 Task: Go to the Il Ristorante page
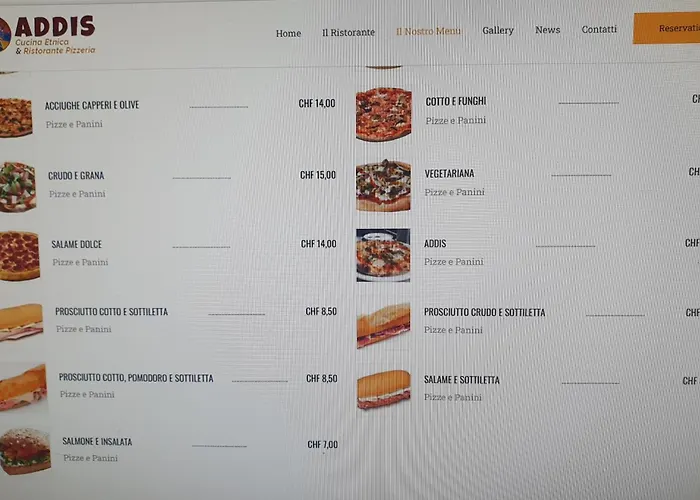(x=349, y=33)
